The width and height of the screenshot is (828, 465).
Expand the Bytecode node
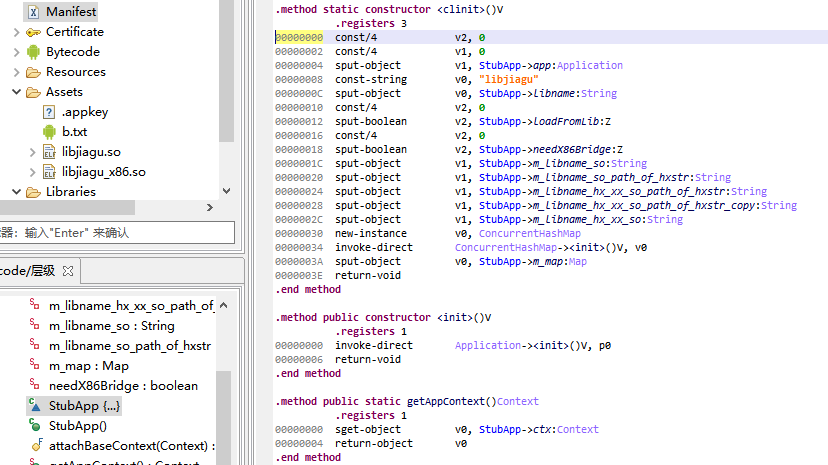pyautogui.click(x=16, y=52)
